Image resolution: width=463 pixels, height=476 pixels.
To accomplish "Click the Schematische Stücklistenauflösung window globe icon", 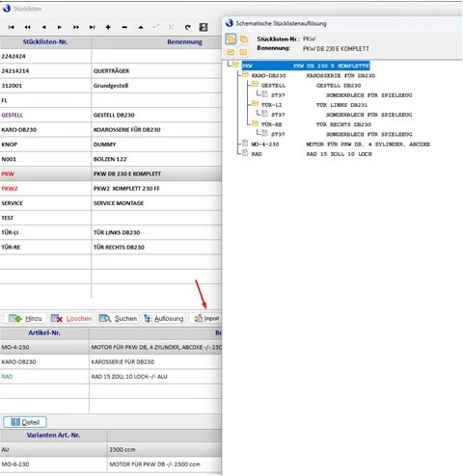I will click(230, 23).
